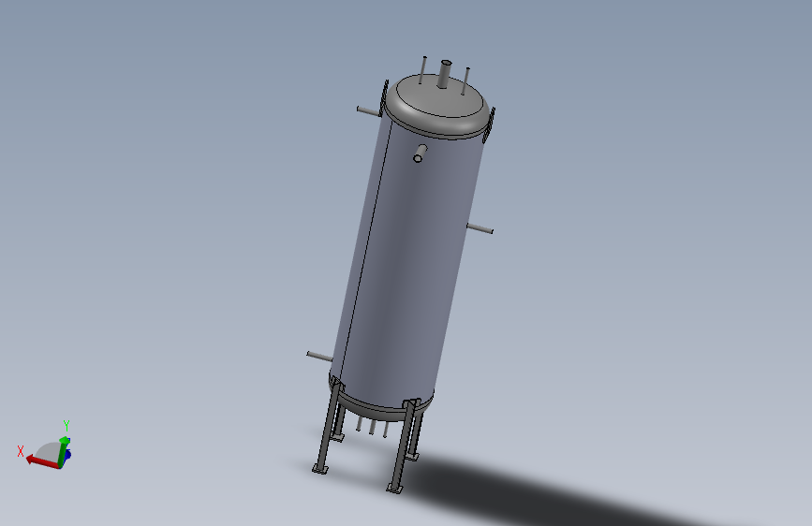Select the foot plate of the front-right leg
This screenshot has width=812, height=526.
394,489
